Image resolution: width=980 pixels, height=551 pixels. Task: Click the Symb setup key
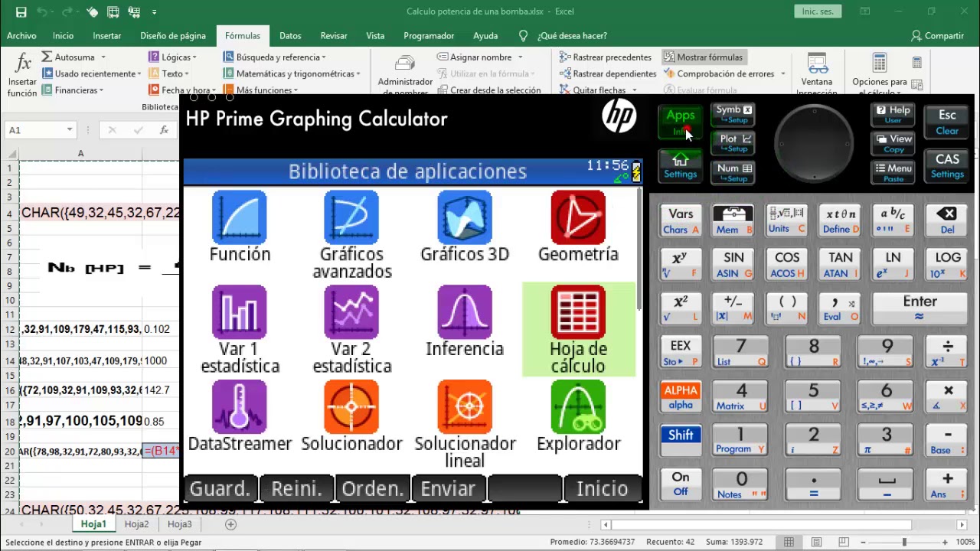tap(733, 115)
